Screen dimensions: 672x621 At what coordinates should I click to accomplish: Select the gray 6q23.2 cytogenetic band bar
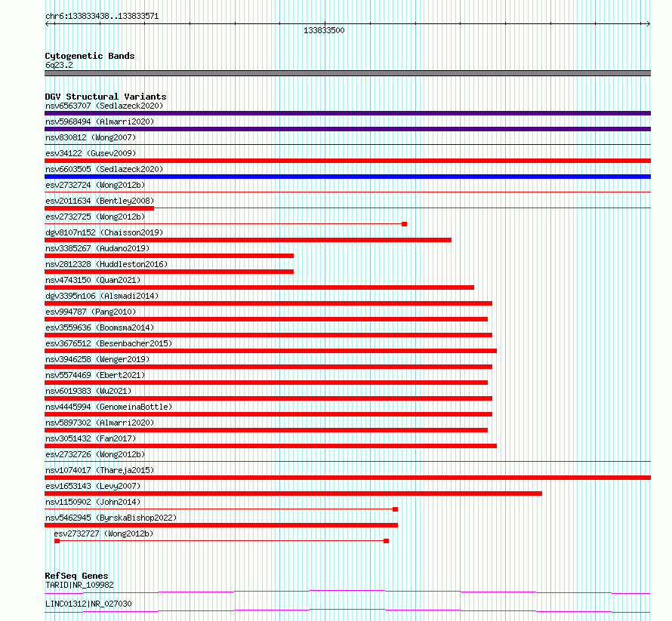tap(347, 73)
